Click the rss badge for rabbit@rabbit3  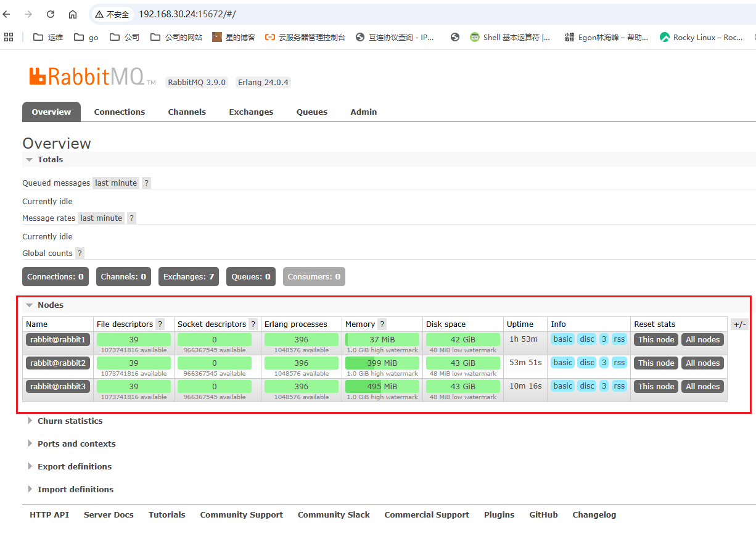[619, 386]
